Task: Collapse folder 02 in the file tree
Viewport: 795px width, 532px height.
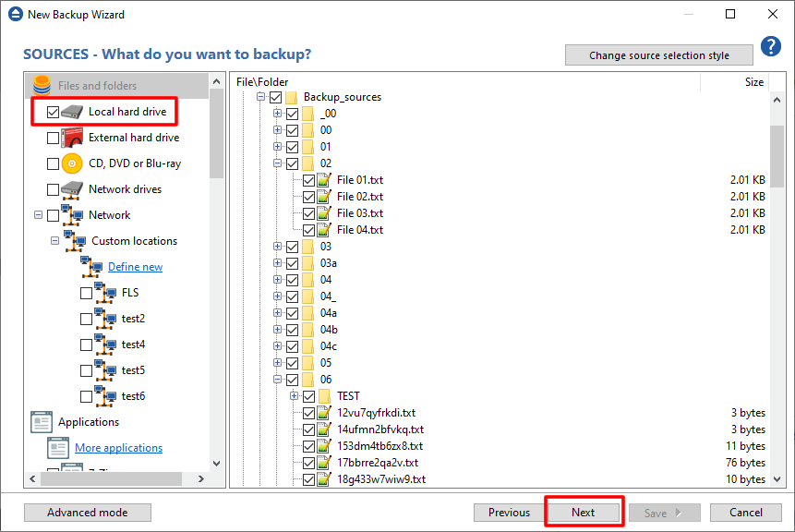Action: tap(279, 163)
